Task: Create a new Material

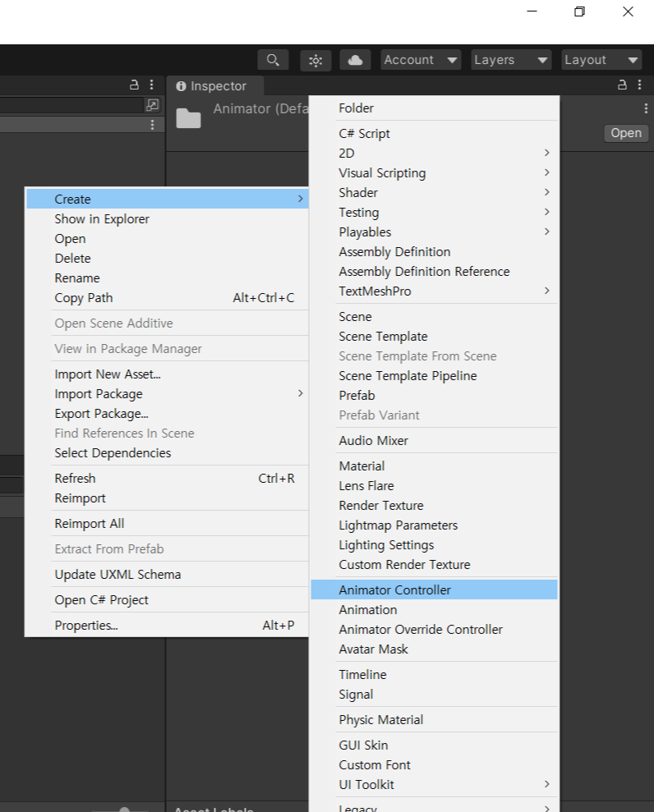Action: click(x=435, y=466)
